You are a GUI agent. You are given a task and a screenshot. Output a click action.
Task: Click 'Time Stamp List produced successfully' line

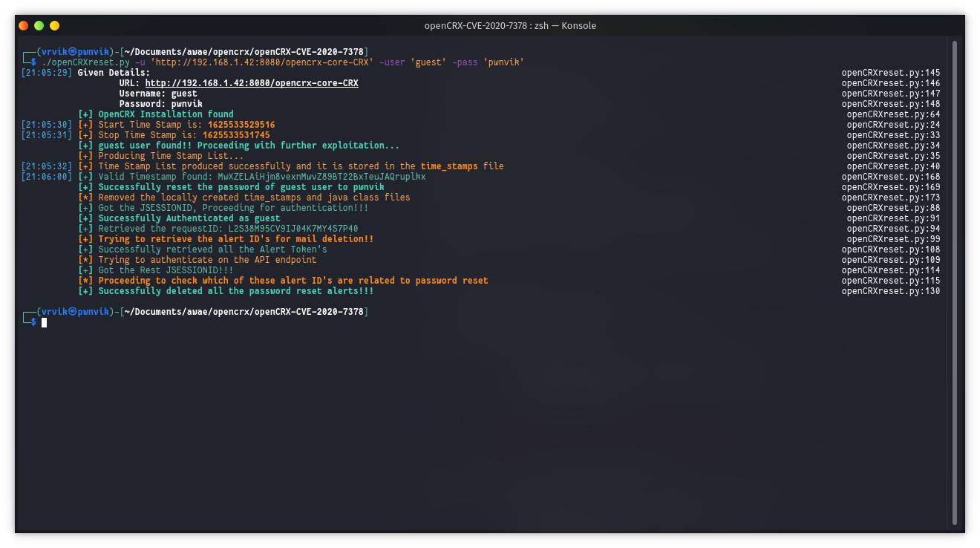point(291,166)
